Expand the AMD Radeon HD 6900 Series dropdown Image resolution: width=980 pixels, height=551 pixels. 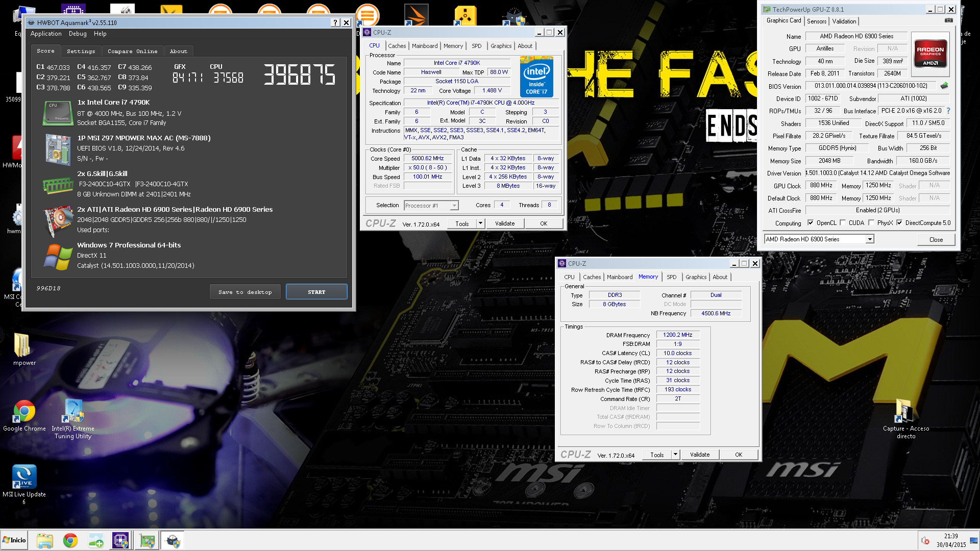pos(869,239)
